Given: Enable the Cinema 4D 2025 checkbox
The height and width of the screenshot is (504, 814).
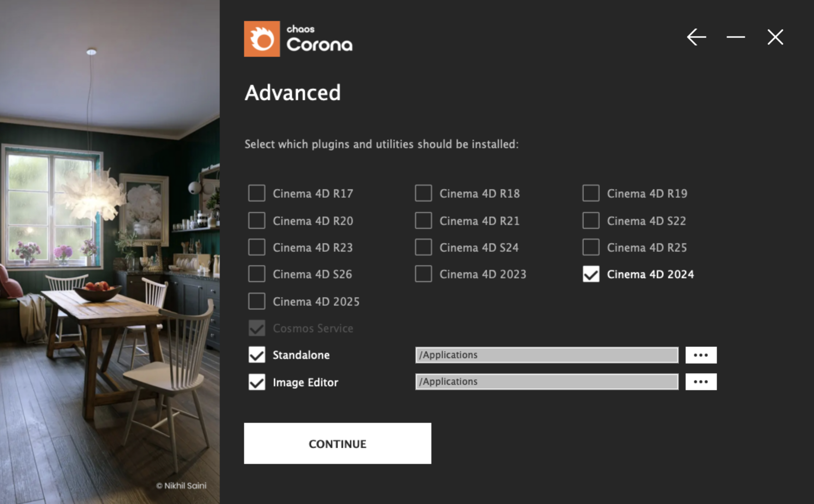Looking at the screenshot, I should [x=257, y=301].
